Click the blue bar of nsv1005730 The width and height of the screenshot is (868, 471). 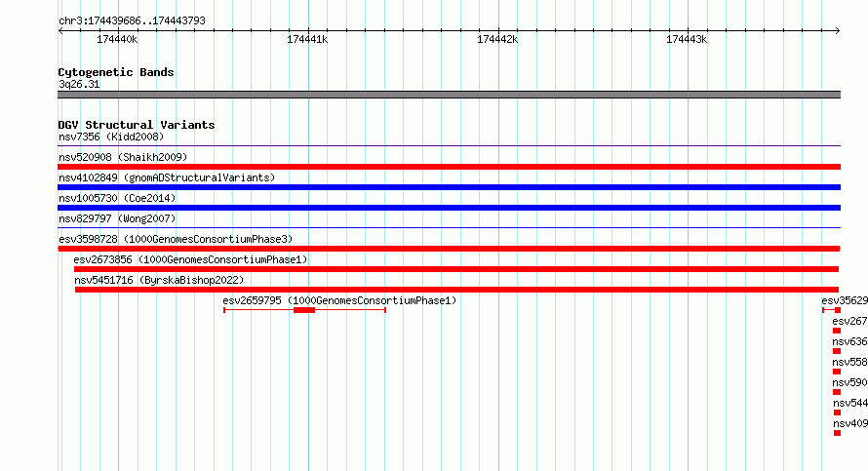[x=449, y=208]
